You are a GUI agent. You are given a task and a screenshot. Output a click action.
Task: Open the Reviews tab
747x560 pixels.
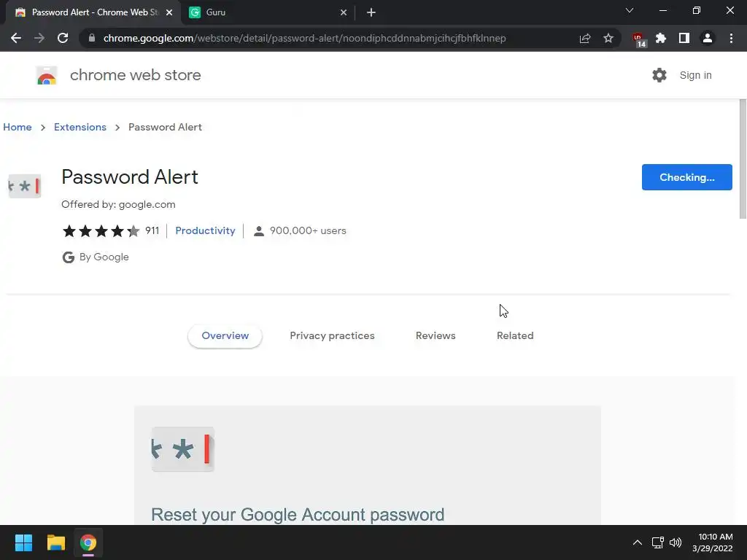click(436, 335)
